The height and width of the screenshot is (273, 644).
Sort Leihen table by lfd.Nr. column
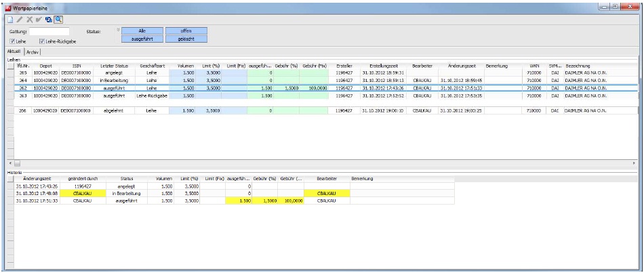[23, 66]
